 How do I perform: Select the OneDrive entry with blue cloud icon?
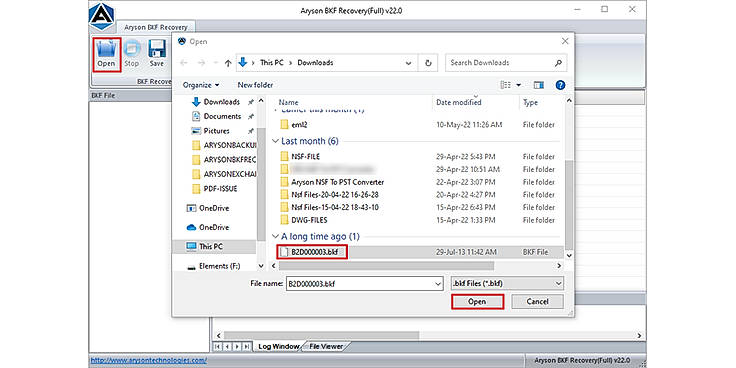(208, 227)
